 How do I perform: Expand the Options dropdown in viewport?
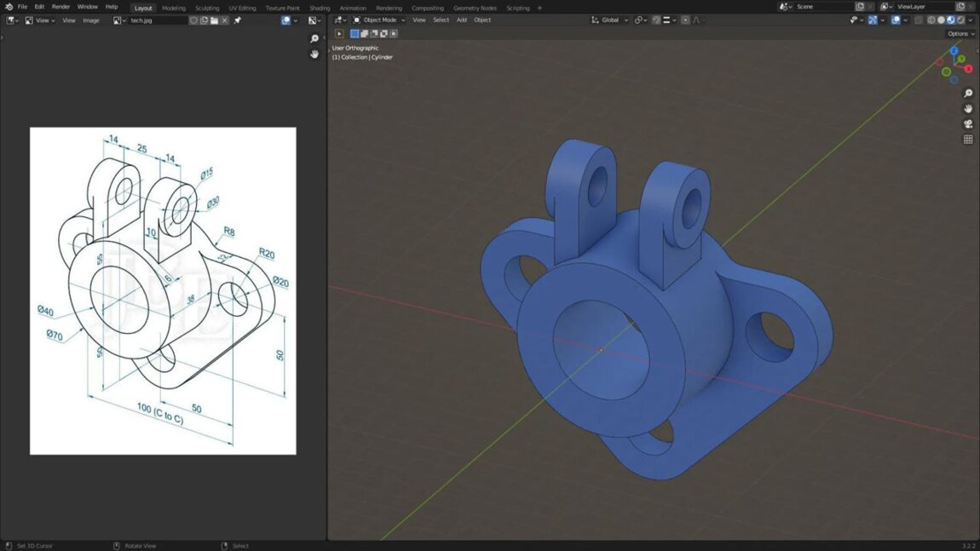[960, 34]
